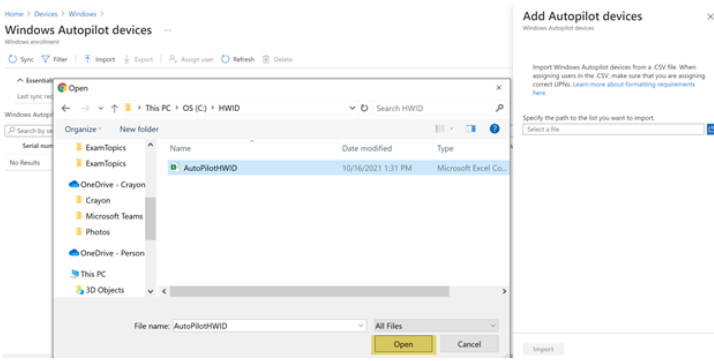Open the File name dropdown arrow
714x361 pixels.
coord(361,326)
